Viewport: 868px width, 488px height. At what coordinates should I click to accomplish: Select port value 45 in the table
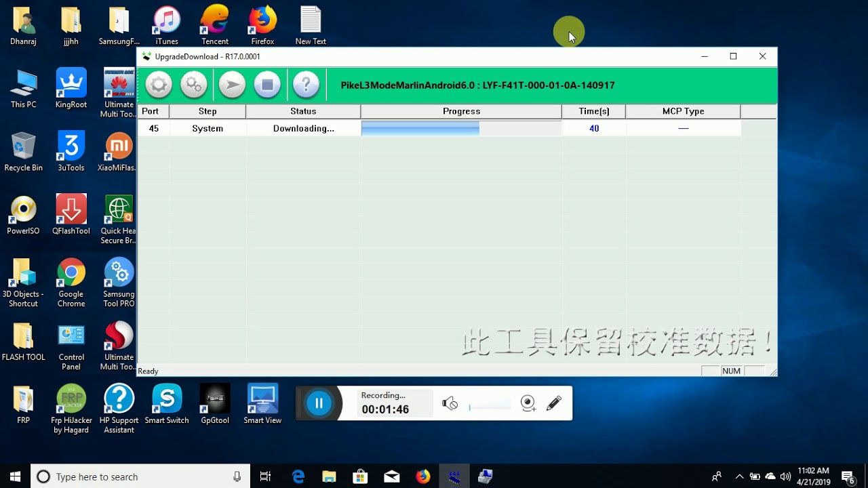[x=153, y=128]
